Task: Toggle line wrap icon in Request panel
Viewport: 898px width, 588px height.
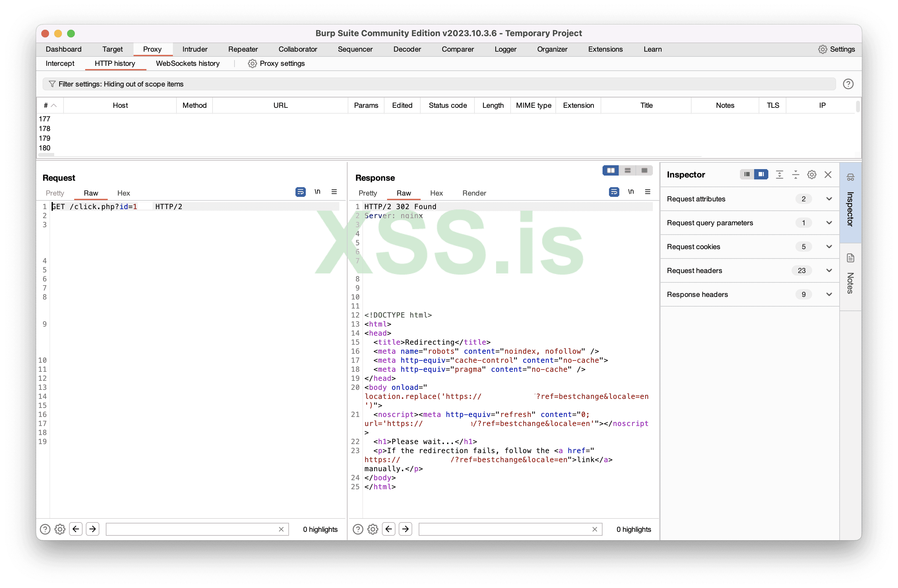Action: (300, 192)
